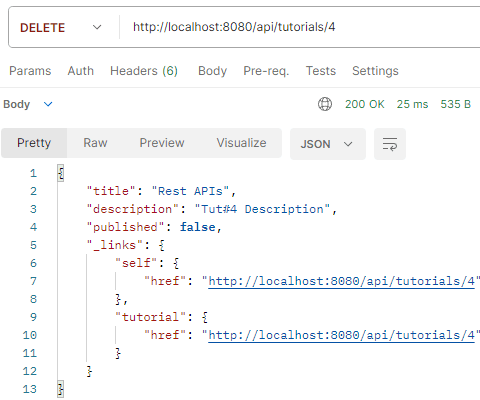Open the Auth tab
Screen dimensions: 480x400
point(81,71)
